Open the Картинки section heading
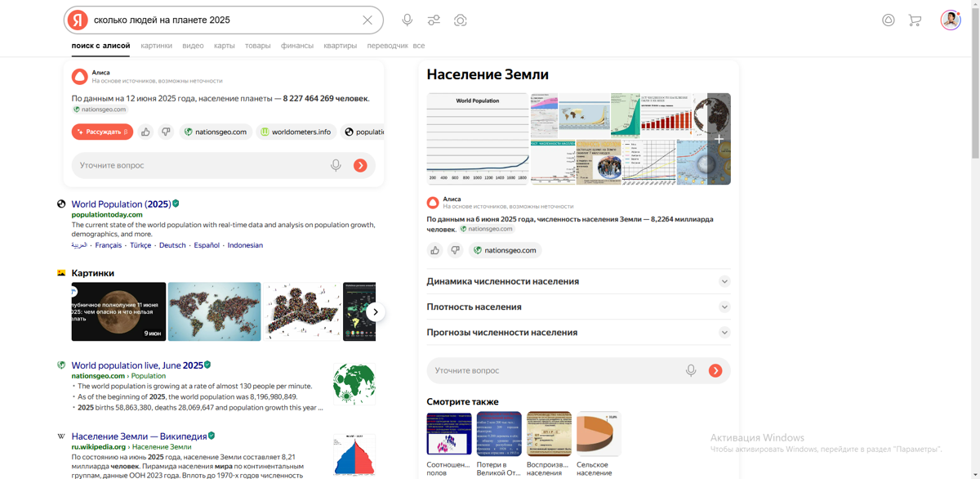 [x=92, y=273]
